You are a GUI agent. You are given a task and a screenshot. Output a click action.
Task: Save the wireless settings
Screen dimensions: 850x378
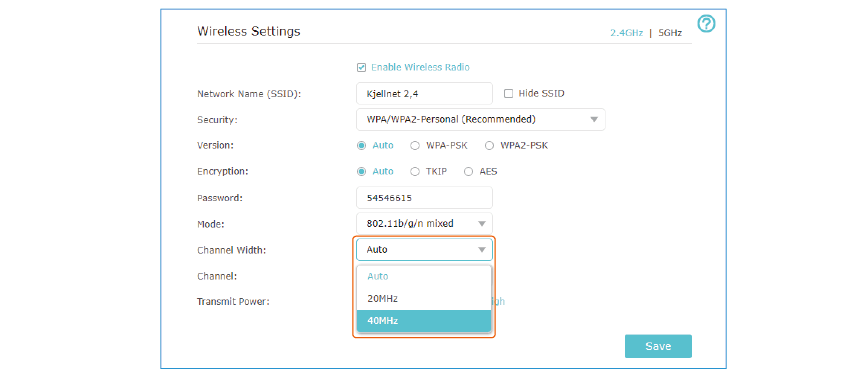pyautogui.click(x=658, y=346)
